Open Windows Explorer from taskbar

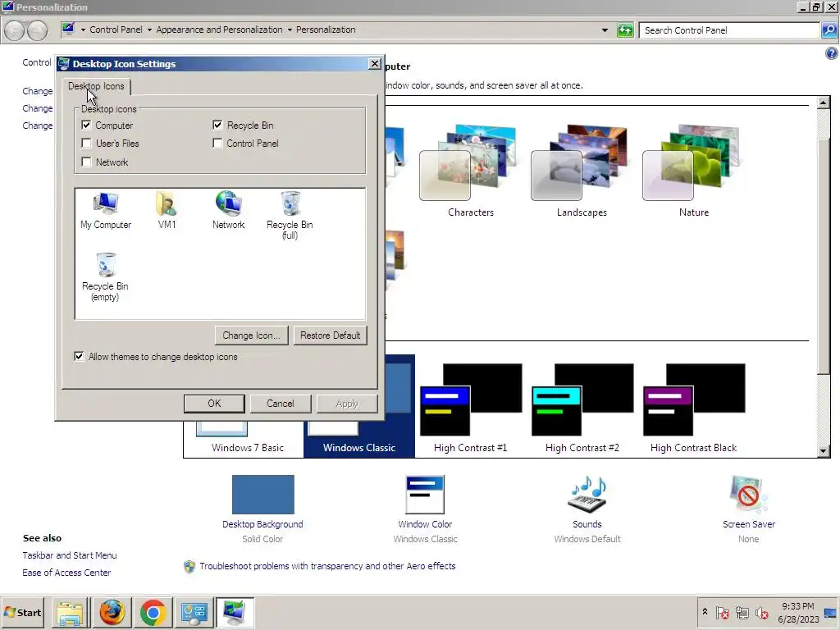tap(71, 613)
